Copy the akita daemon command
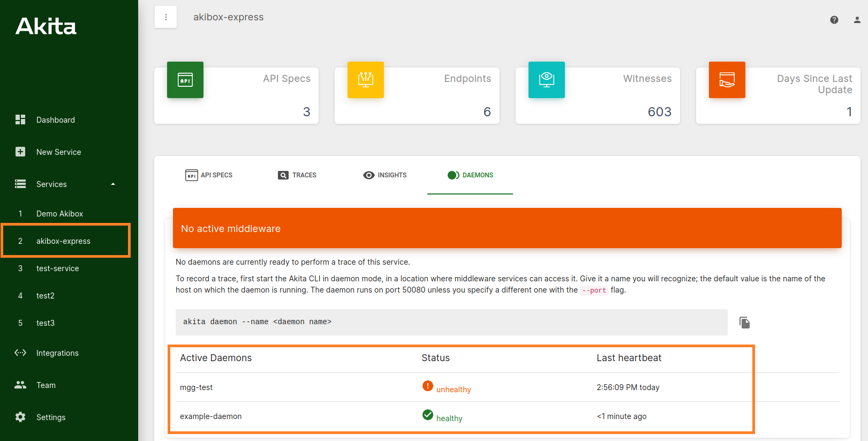This screenshot has height=441, width=868. coord(744,322)
